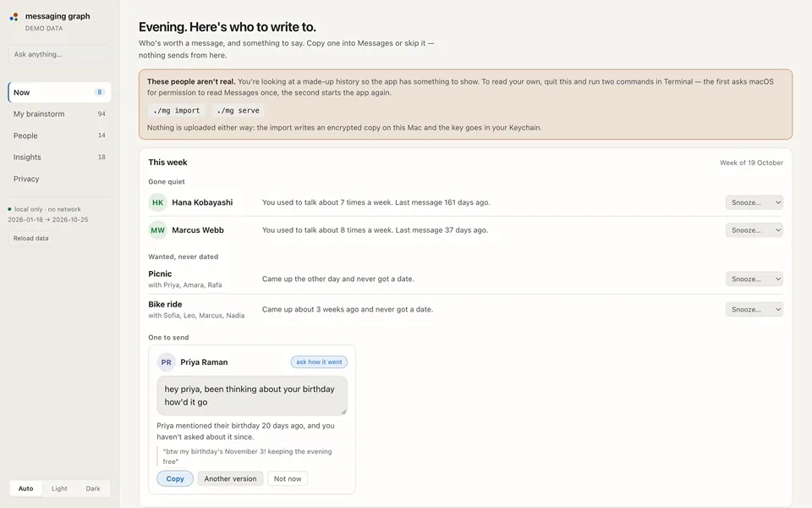
Task: Click Hana Kobayashi's HK avatar
Action: coord(158,202)
